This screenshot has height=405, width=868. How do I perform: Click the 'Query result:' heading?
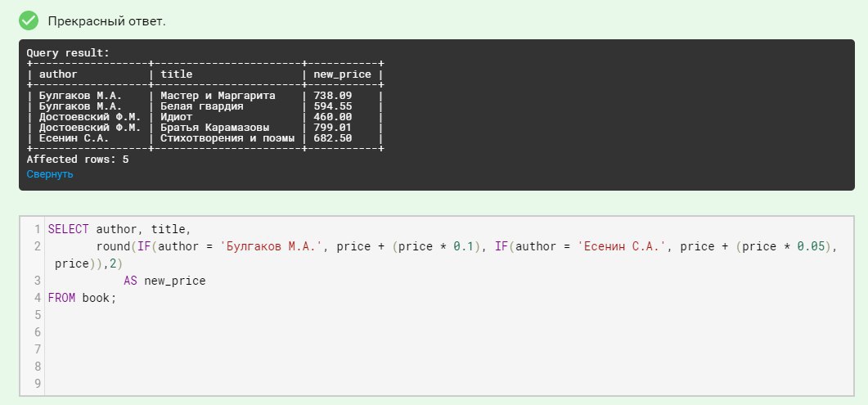[x=68, y=53]
